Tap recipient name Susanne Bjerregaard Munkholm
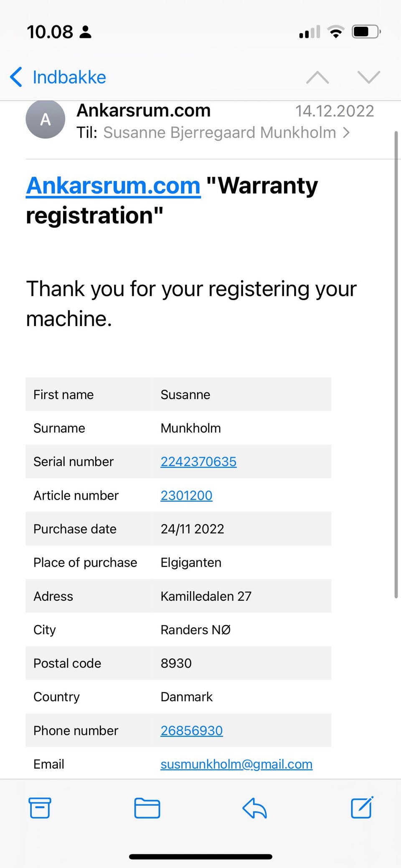 coord(219,133)
